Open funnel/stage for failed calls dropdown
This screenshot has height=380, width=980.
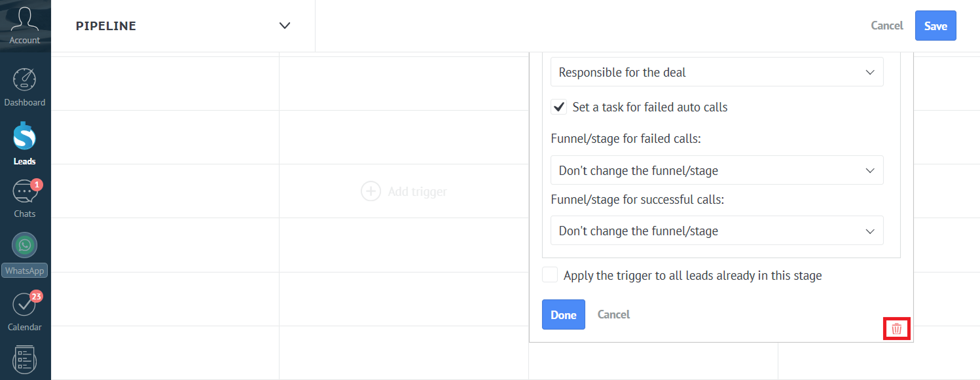[x=717, y=170]
